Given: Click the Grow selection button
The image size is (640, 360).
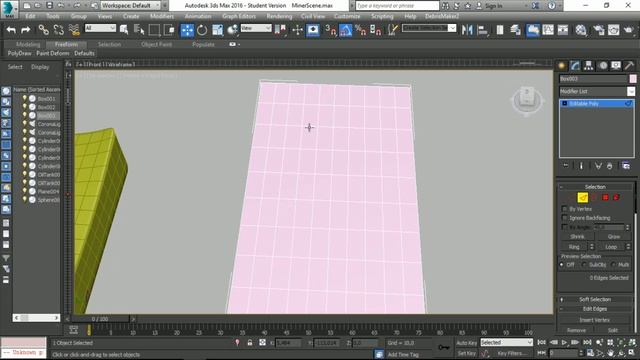Looking at the screenshot, I should [613, 237].
